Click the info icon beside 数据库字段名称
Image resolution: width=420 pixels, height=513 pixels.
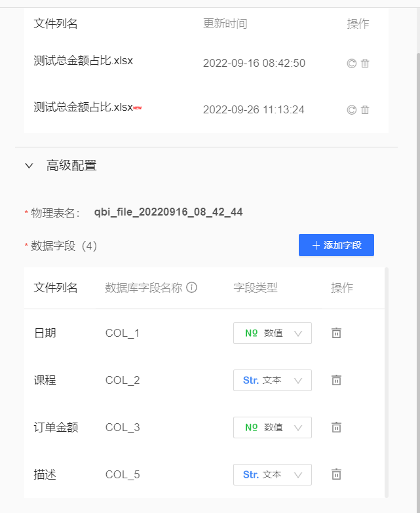192,288
